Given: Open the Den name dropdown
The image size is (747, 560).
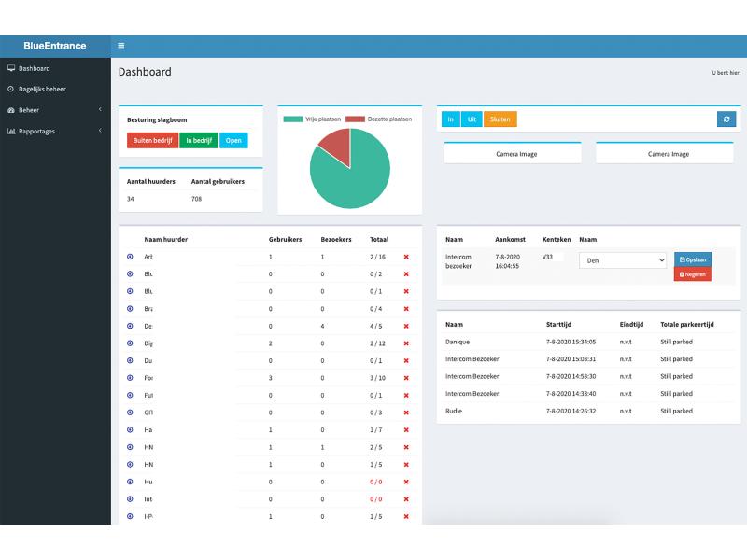Looking at the screenshot, I should 622,260.
